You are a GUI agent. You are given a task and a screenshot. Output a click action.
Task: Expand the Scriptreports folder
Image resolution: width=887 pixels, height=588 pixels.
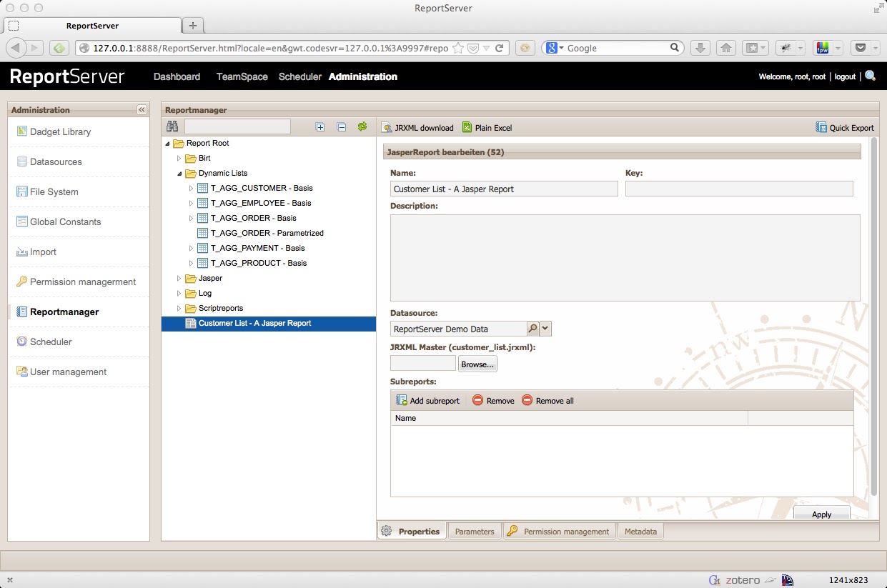(179, 309)
